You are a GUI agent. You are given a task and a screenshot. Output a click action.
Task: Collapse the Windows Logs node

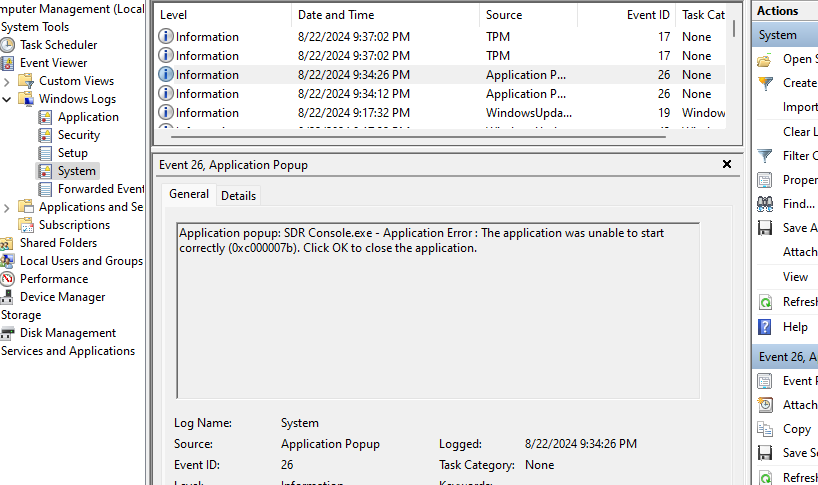7,99
